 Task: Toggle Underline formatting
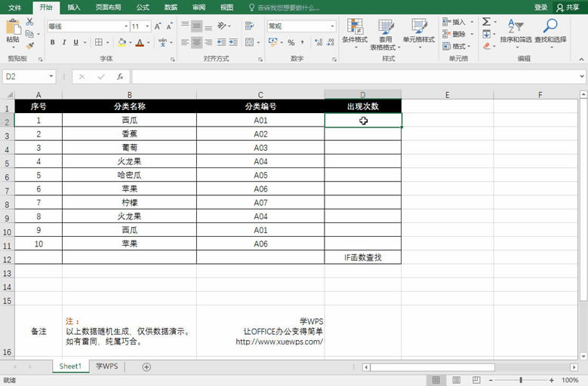pos(75,42)
